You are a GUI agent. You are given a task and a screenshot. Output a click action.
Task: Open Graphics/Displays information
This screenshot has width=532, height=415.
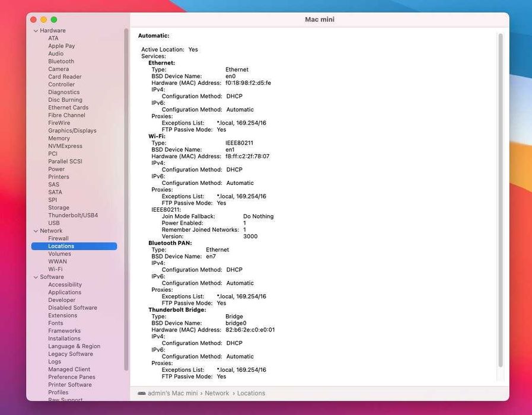(72, 130)
